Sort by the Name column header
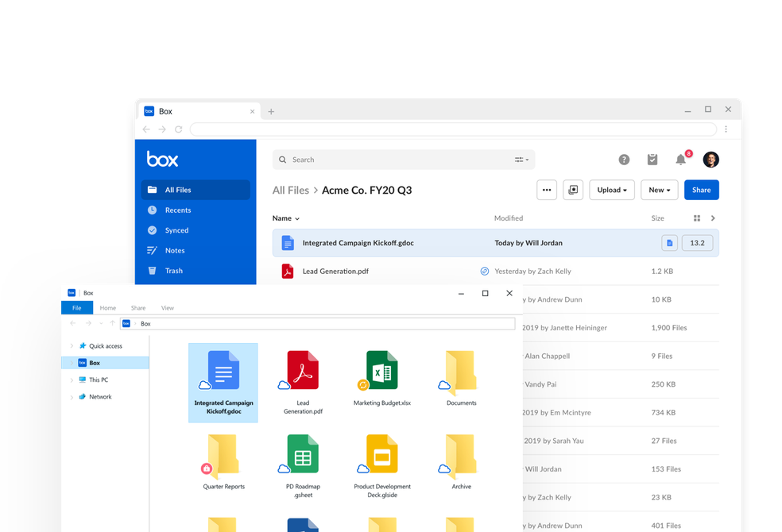Viewport: 782px width, 532px height. (x=286, y=218)
